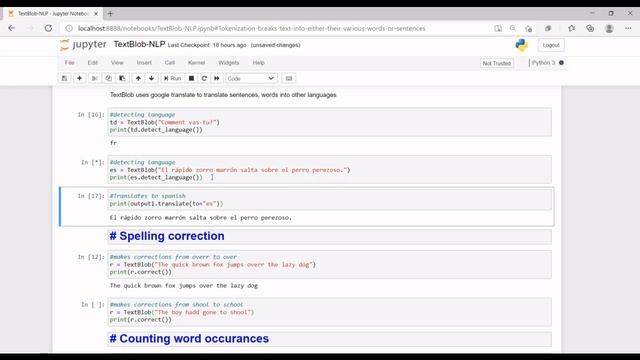Copy selected cells icon
The width and height of the screenshot is (640, 360).
pos(109,78)
